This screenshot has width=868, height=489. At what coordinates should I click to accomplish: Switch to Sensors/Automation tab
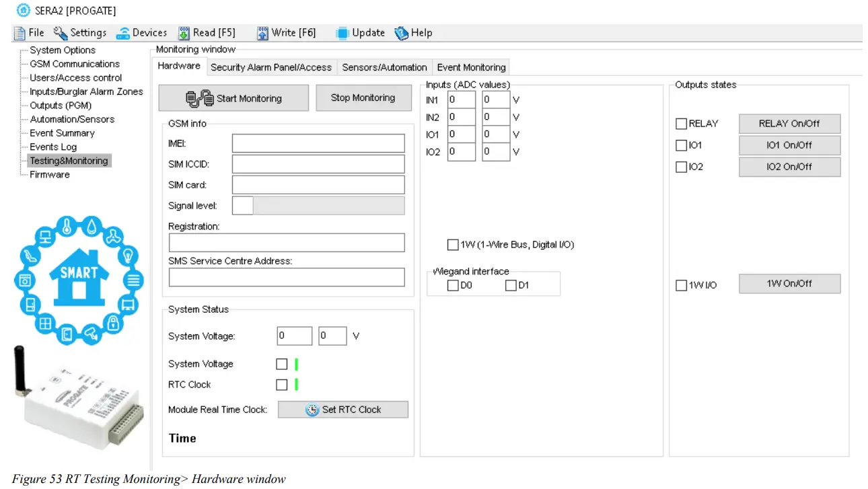[384, 67]
